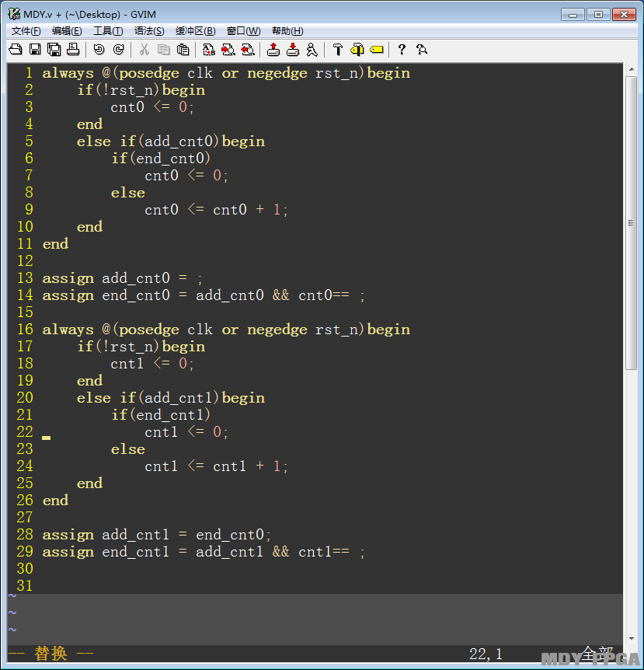Click the scissors Cut icon
This screenshot has width=644, height=670.
coord(144,50)
